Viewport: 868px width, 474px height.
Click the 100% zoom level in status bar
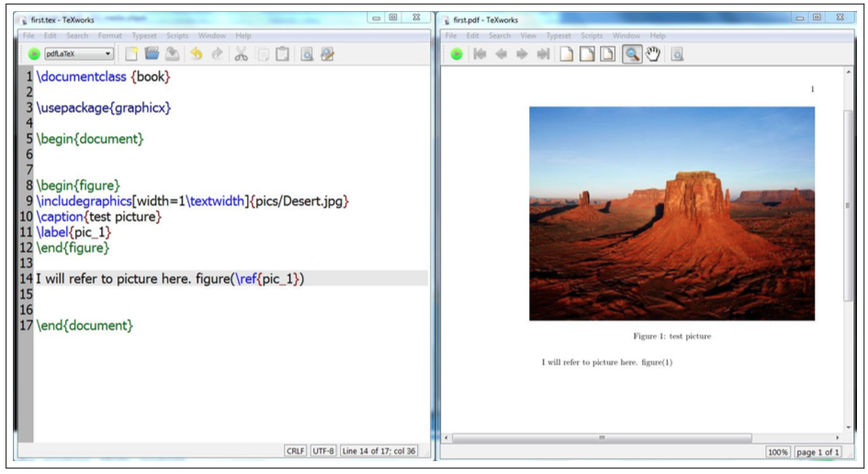click(x=777, y=452)
